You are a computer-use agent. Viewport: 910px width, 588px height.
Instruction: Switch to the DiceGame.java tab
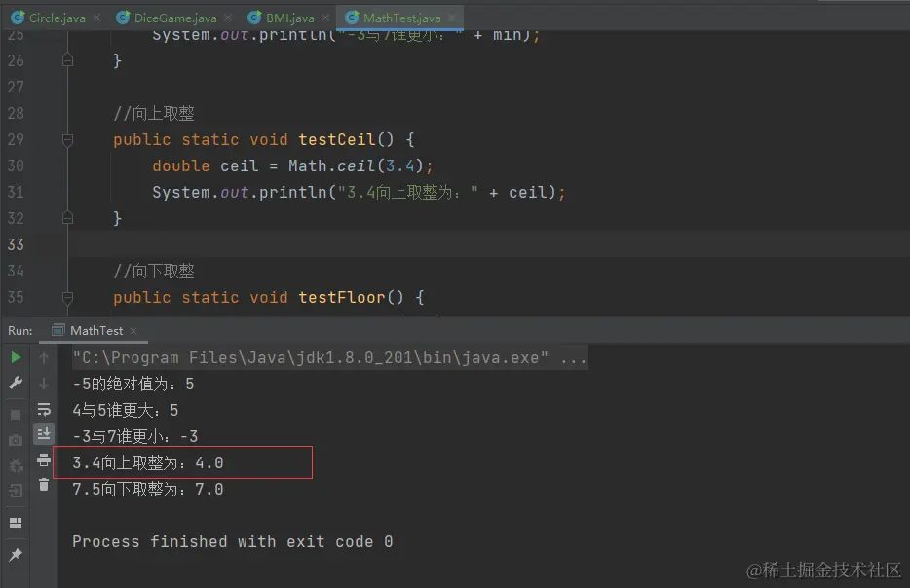pos(175,18)
